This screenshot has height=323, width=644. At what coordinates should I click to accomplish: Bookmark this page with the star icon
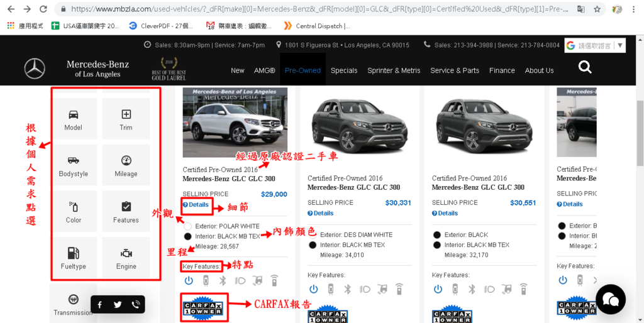coord(597,9)
